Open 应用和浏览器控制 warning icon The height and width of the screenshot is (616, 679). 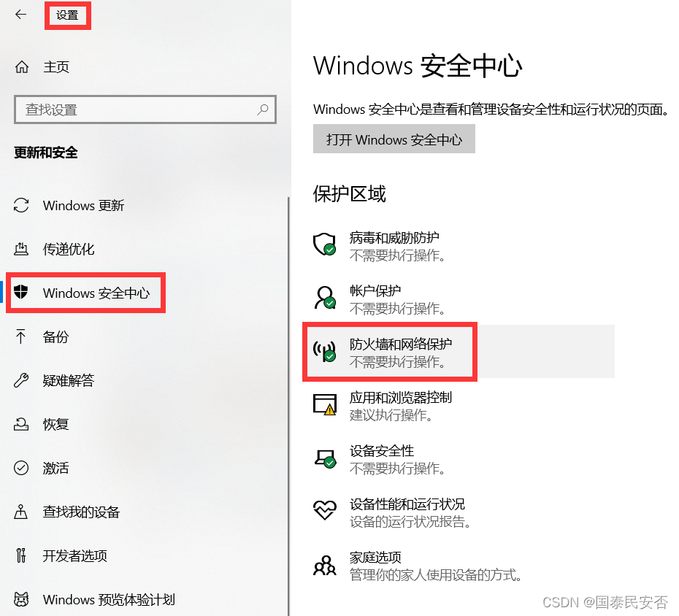pyautogui.click(x=325, y=404)
